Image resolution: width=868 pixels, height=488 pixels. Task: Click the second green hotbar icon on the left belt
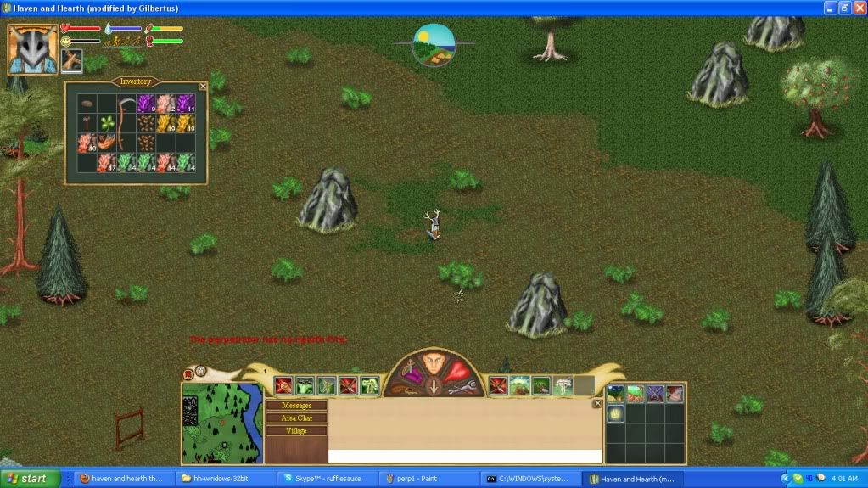coord(305,385)
